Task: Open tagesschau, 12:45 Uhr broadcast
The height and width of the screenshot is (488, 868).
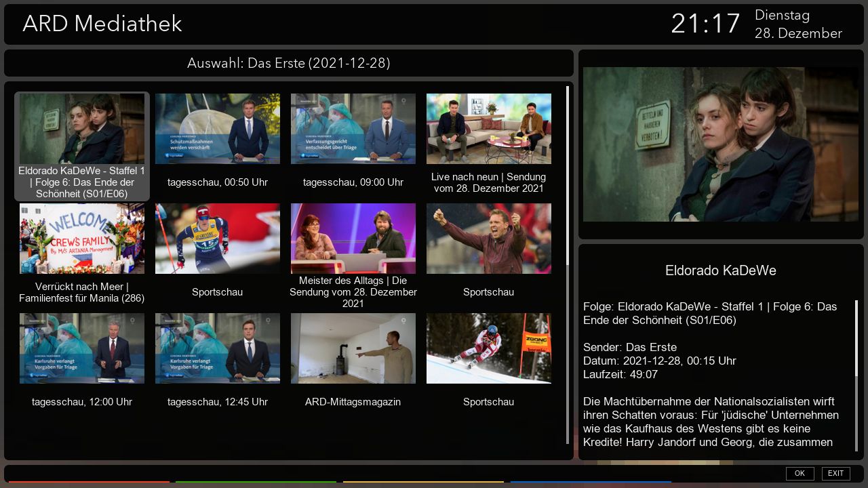Action: pos(217,348)
